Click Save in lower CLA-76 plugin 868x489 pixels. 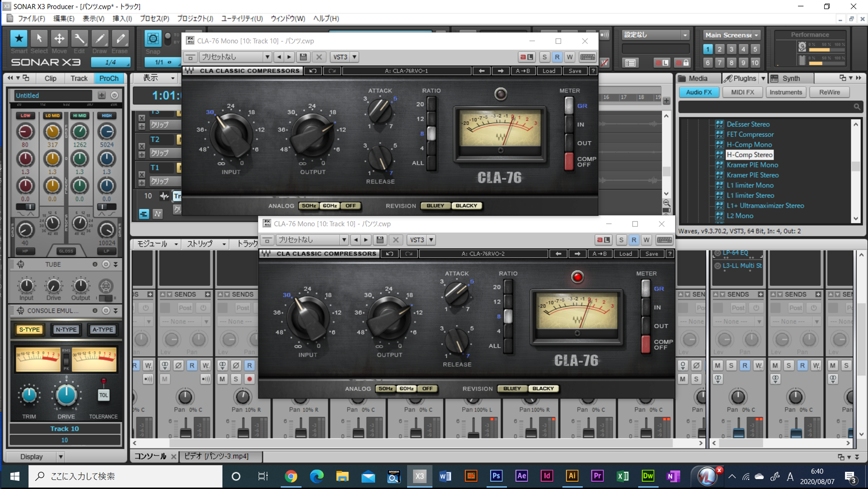651,253
